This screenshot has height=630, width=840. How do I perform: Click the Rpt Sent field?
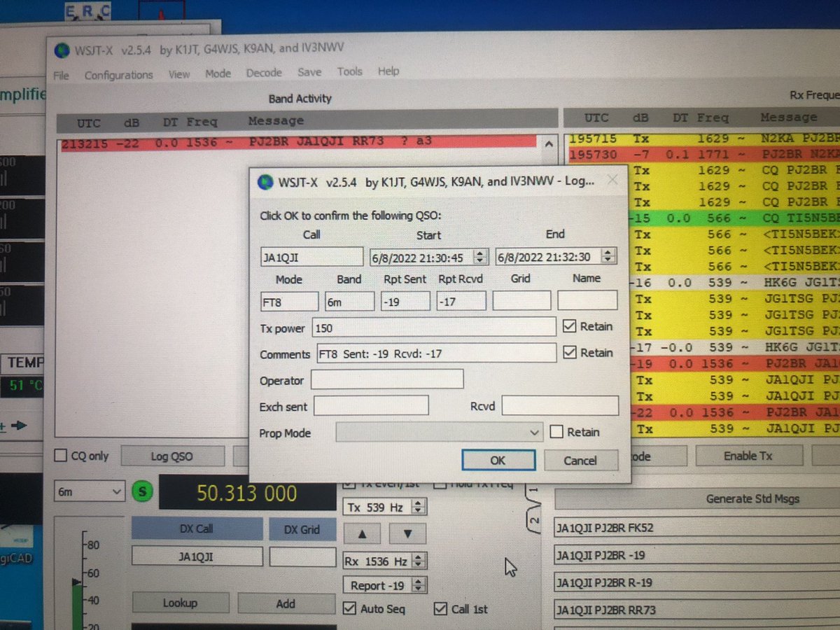pyautogui.click(x=405, y=301)
